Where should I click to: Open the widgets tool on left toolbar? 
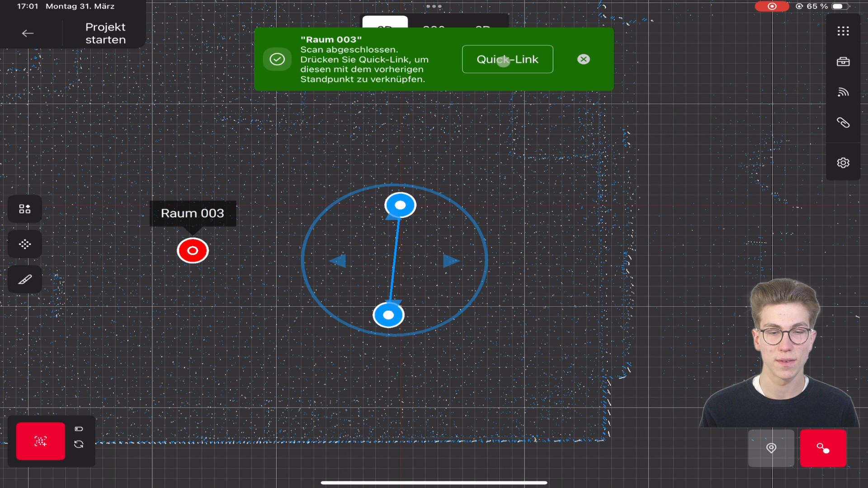(x=25, y=209)
